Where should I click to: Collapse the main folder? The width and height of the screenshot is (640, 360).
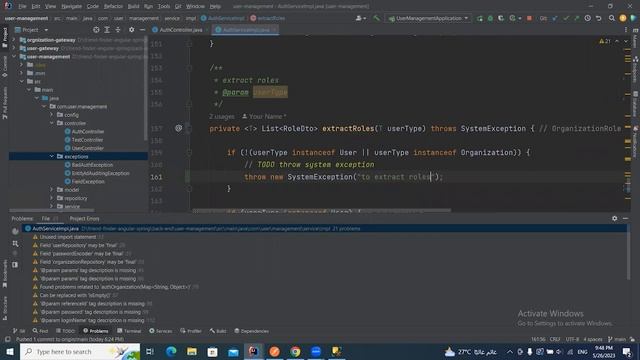tap(29, 90)
